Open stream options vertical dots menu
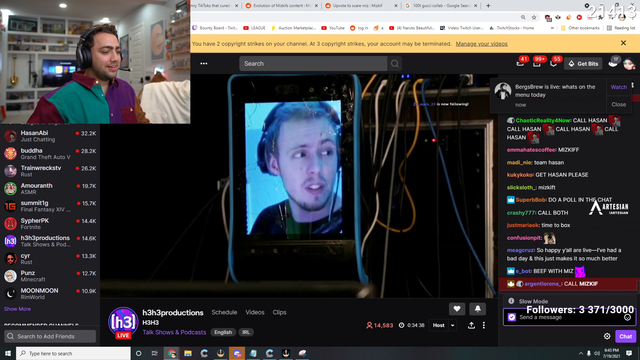This screenshot has width=640, height=360. point(484,325)
